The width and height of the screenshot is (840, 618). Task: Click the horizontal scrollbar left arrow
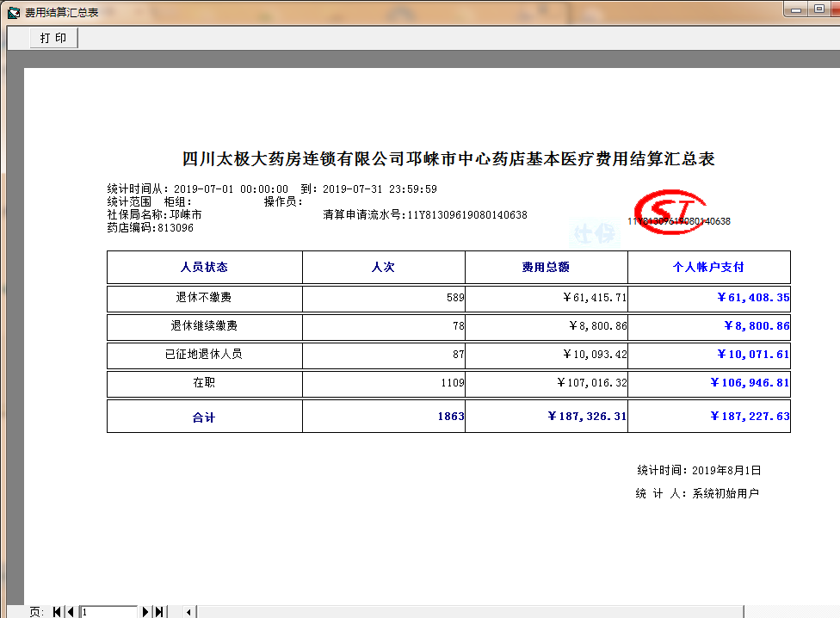coord(188,612)
